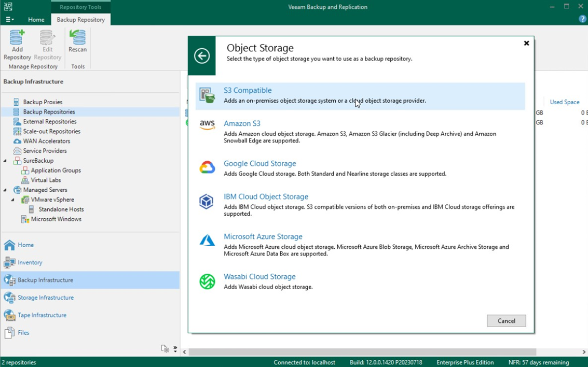This screenshot has width=588, height=367.
Task: Click the Wasabi logo icon
Action: point(207,281)
